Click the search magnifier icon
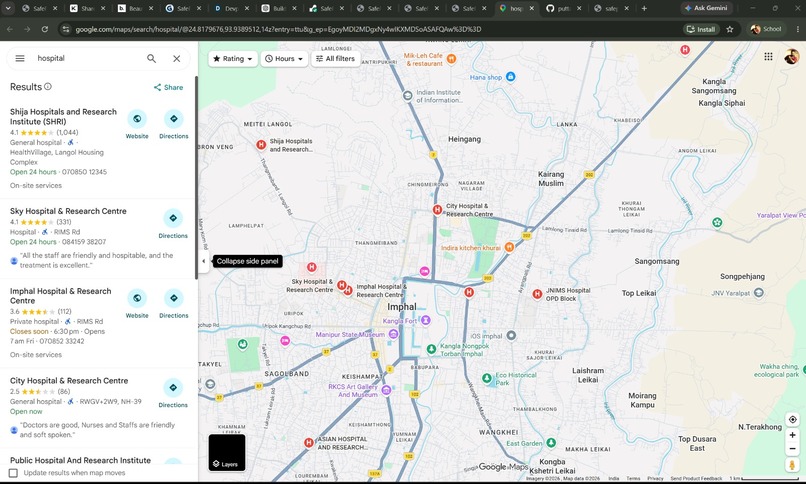The height and width of the screenshot is (484, 806). click(x=151, y=59)
